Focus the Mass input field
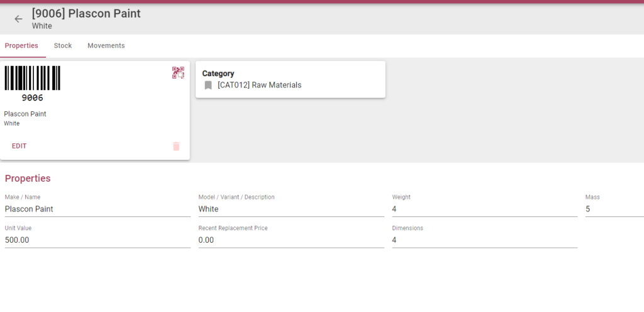The width and height of the screenshot is (644, 312). pyautogui.click(x=614, y=209)
